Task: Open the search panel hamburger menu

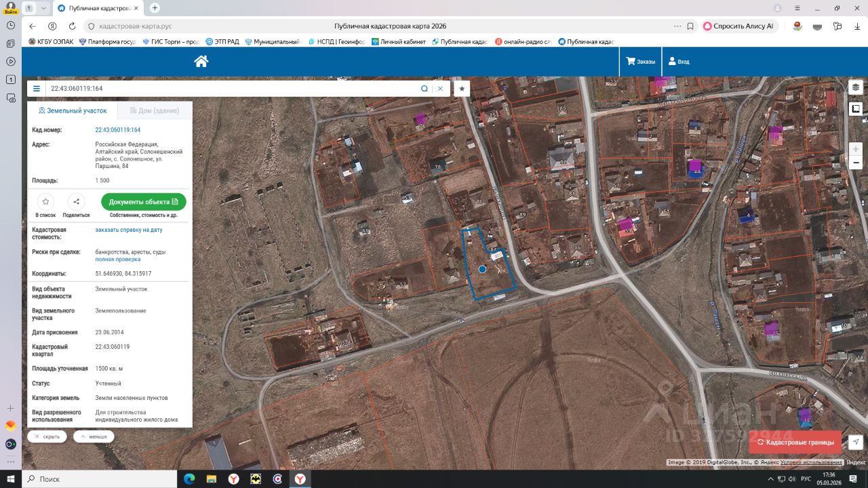Action: tap(37, 89)
